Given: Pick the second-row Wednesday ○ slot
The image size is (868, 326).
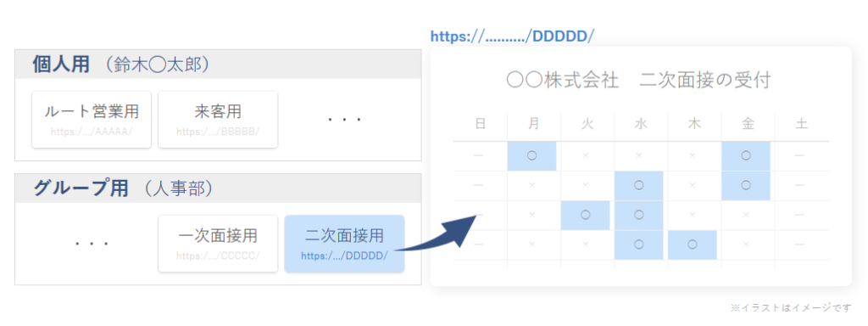Looking at the screenshot, I should [639, 186].
